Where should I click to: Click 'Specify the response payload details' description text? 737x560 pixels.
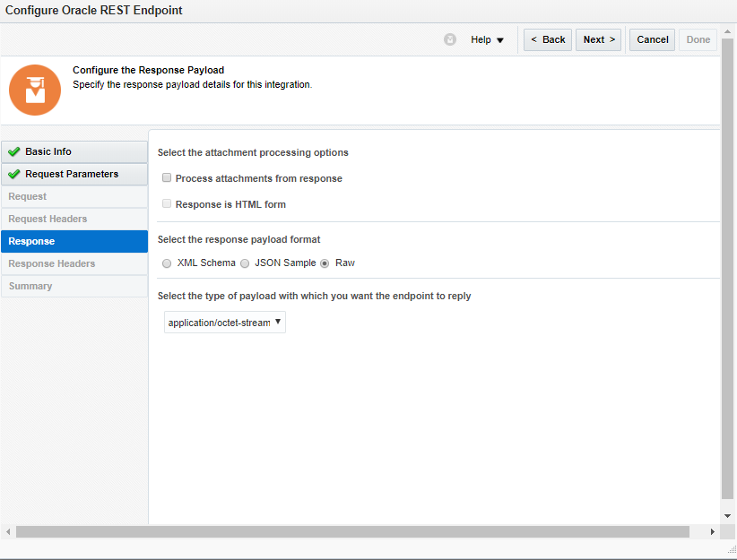pos(192,84)
